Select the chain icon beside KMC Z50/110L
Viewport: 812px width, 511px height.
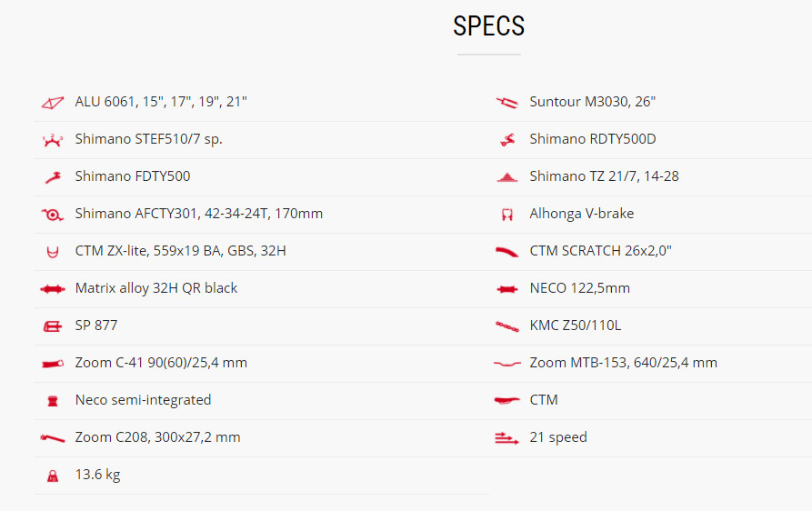coord(507,326)
